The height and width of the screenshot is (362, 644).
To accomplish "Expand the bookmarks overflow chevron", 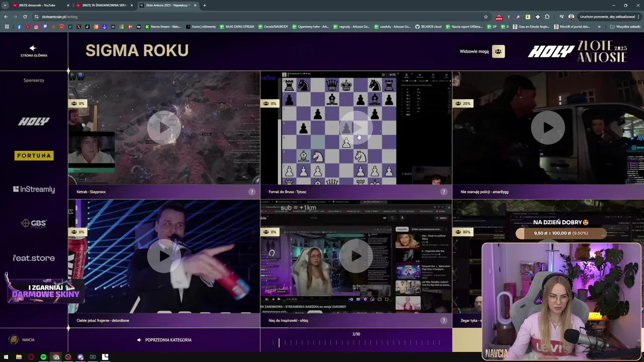I will pos(599,27).
